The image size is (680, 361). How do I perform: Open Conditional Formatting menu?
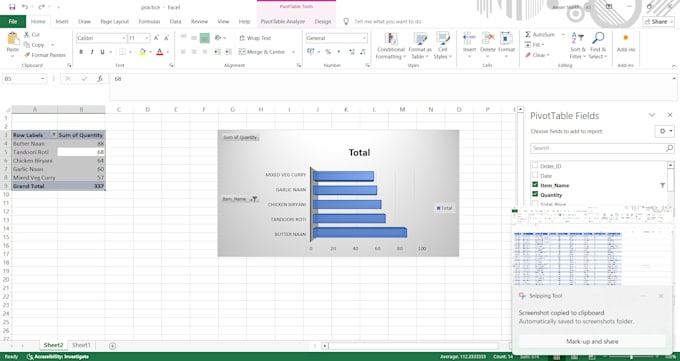click(391, 45)
